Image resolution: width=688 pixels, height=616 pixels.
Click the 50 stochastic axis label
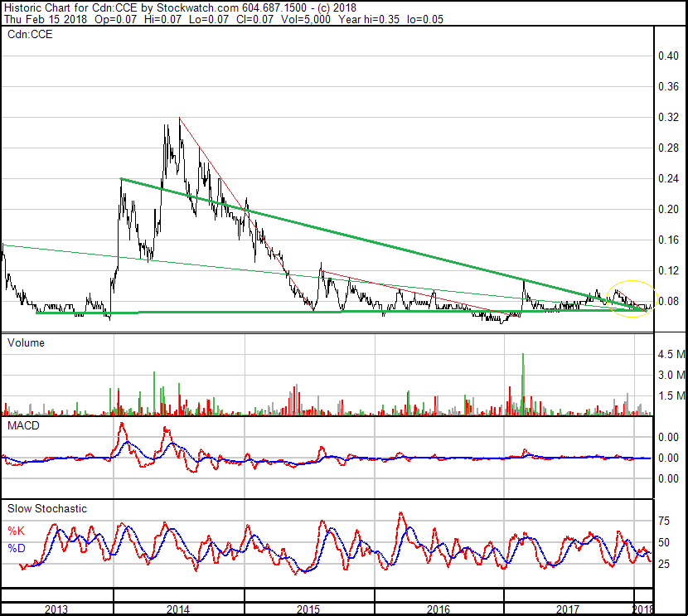[x=664, y=542]
